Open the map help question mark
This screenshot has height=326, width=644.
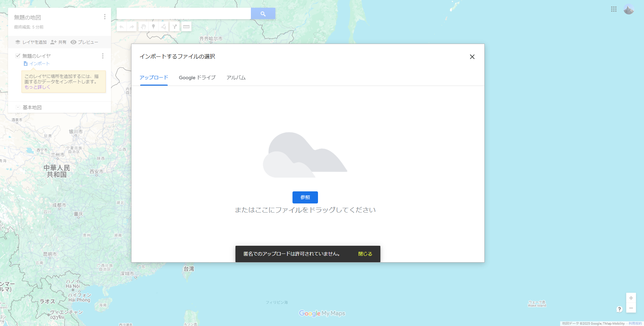(x=619, y=309)
